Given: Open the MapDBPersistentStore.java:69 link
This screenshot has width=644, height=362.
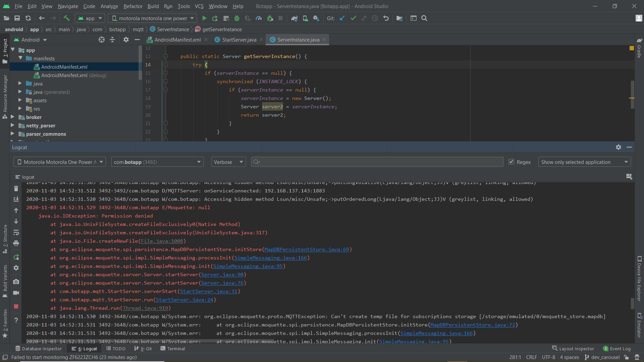Looking at the screenshot, I should 307,249.
